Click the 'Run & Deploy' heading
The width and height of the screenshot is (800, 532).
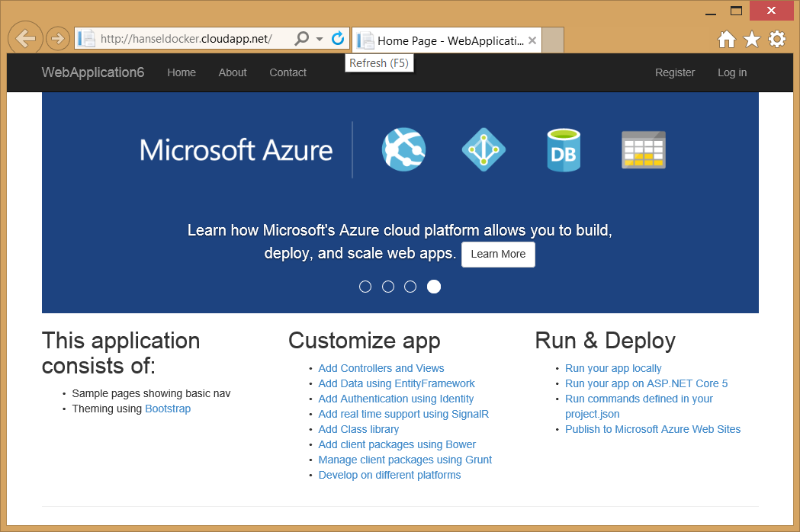coord(605,341)
